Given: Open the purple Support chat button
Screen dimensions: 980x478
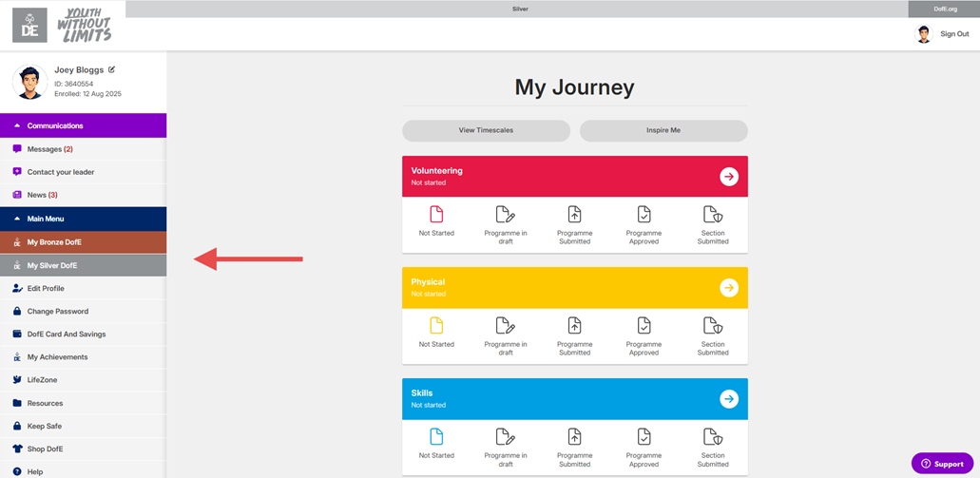Looking at the screenshot, I should 942,464.
